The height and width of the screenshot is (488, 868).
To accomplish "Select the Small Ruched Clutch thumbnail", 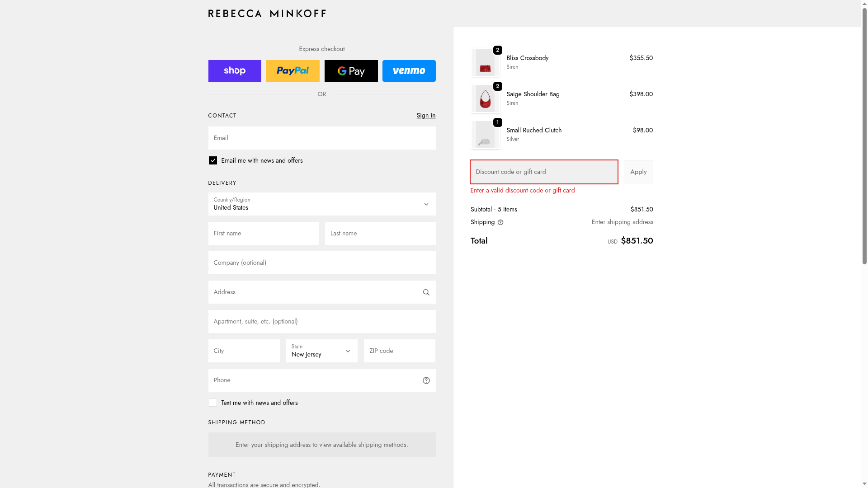I will tap(485, 135).
